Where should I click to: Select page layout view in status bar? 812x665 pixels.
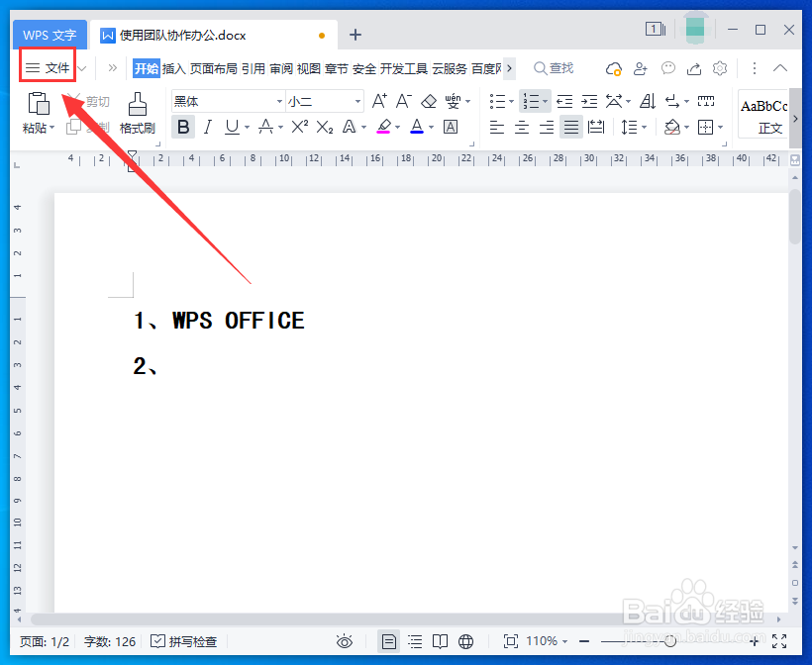[388, 641]
